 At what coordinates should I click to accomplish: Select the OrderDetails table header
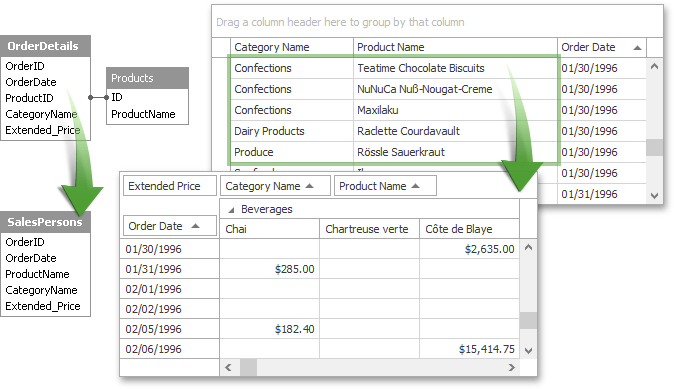pos(46,46)
